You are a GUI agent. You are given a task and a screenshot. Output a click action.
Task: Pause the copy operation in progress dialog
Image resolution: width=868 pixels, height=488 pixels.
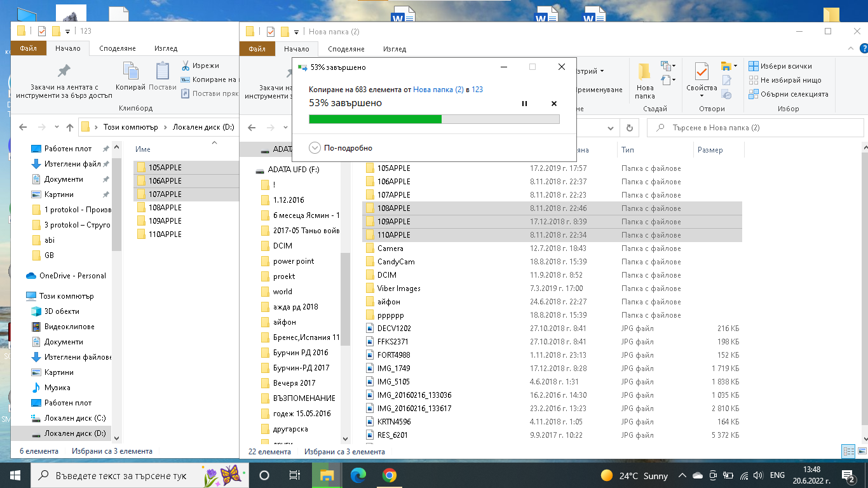pyautogui.click(x=524, y=104)
